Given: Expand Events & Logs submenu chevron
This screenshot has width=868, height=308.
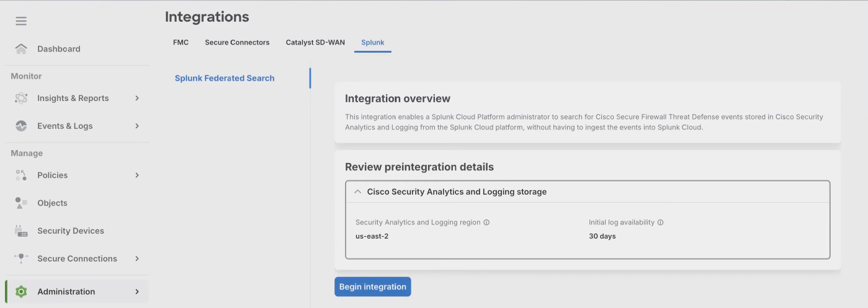Looking at the screenshot, I should coord(137,126).
